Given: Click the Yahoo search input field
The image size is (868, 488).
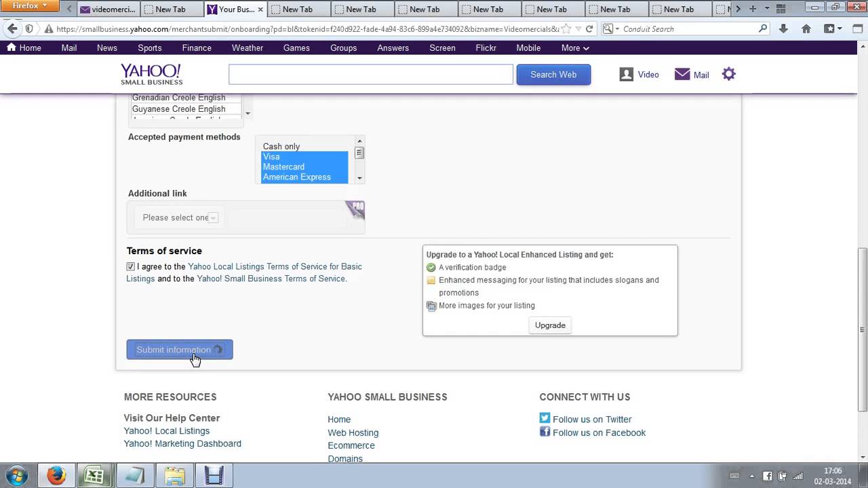Looking at the screenshot, I should (371, 75).
